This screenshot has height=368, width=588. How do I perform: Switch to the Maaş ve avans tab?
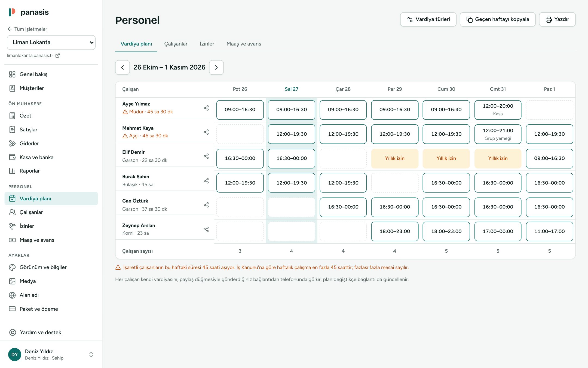[x=244, y=44]
